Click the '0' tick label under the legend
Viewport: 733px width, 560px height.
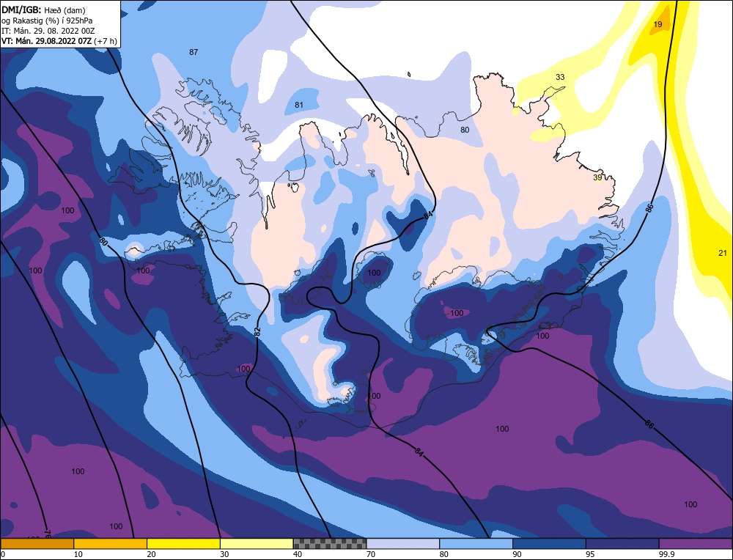3,554
